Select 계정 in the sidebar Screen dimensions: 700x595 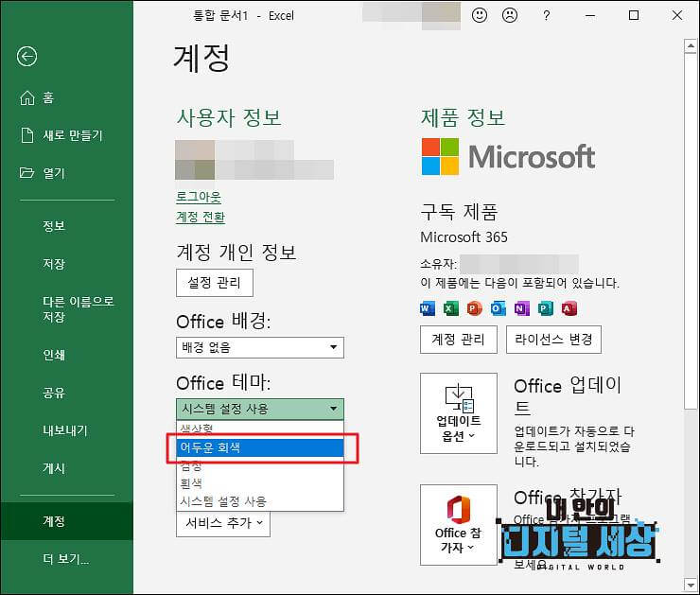(67, 521)
